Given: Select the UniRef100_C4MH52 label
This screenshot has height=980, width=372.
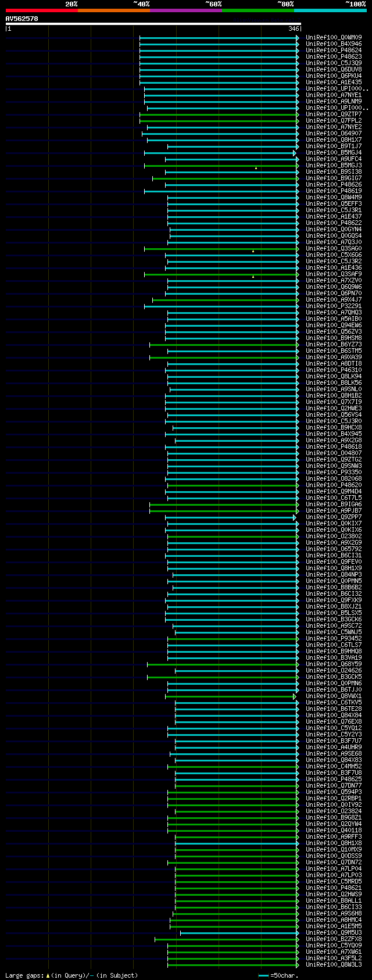Looking at the screenshot, I should pyautogui.click(x=334, y=767).
